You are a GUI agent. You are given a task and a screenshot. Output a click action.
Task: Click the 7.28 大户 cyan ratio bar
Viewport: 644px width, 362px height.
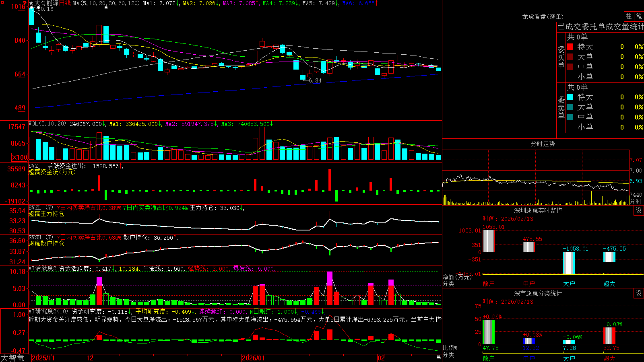coord(569,342)
